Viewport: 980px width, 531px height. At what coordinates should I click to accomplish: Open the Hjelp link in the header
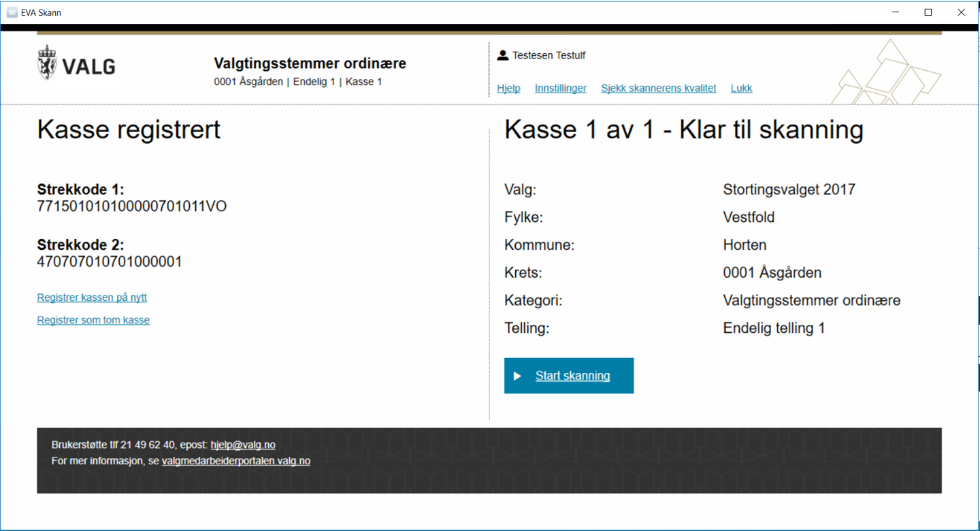[508, 88]
